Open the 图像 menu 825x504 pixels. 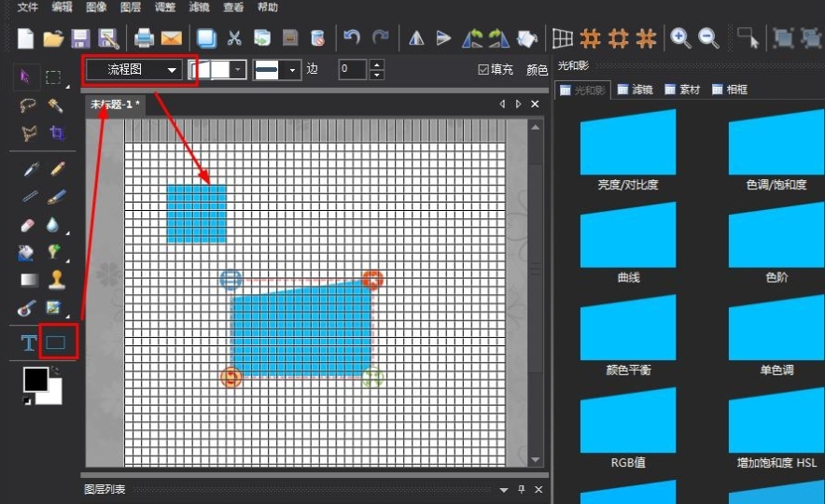[x=96, y=7]
